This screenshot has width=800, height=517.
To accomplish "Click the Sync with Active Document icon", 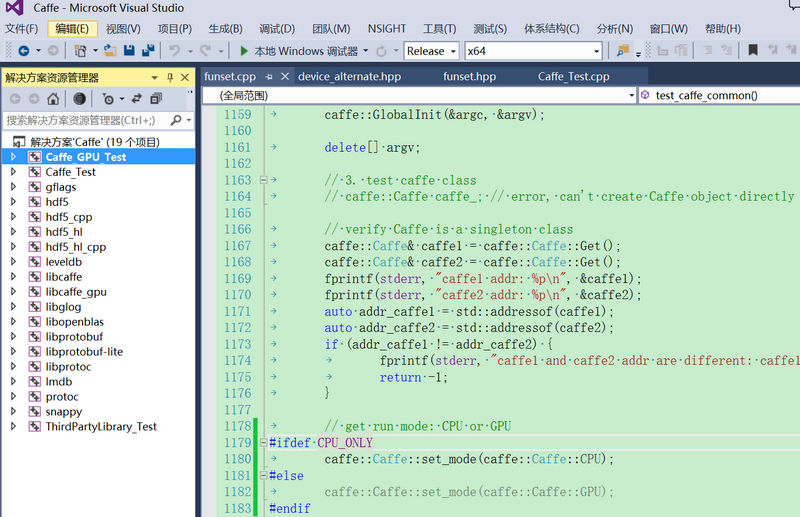I will click(136, 99).
